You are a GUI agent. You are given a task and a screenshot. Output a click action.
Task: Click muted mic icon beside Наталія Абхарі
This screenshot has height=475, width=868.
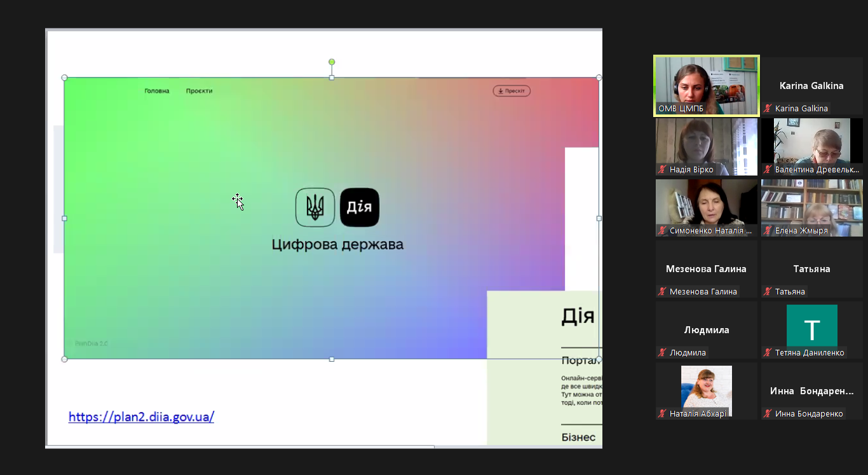point(662,414)
